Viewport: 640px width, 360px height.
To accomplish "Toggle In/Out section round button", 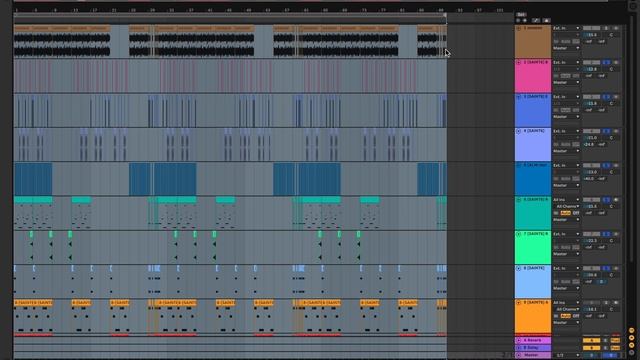I will [x=631, y=330].
